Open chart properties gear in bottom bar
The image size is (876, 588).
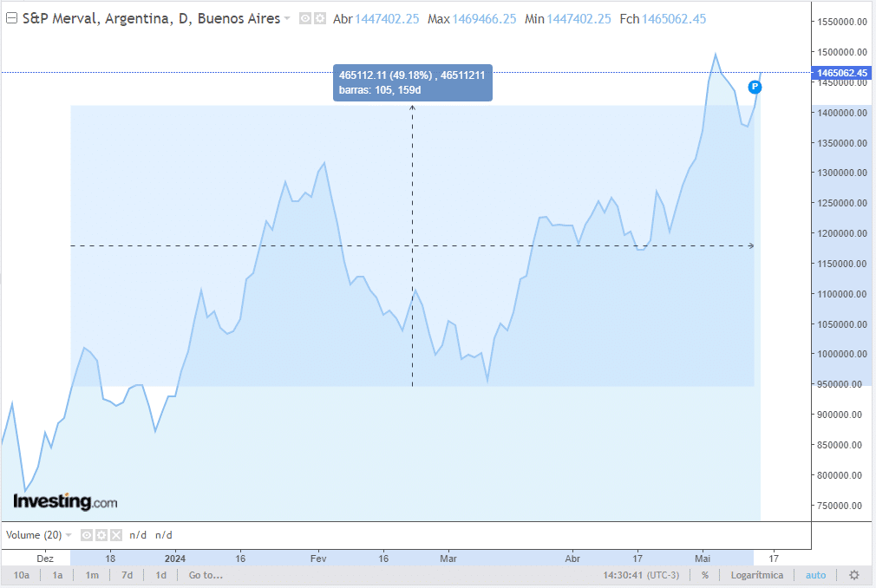pos(854,575)
